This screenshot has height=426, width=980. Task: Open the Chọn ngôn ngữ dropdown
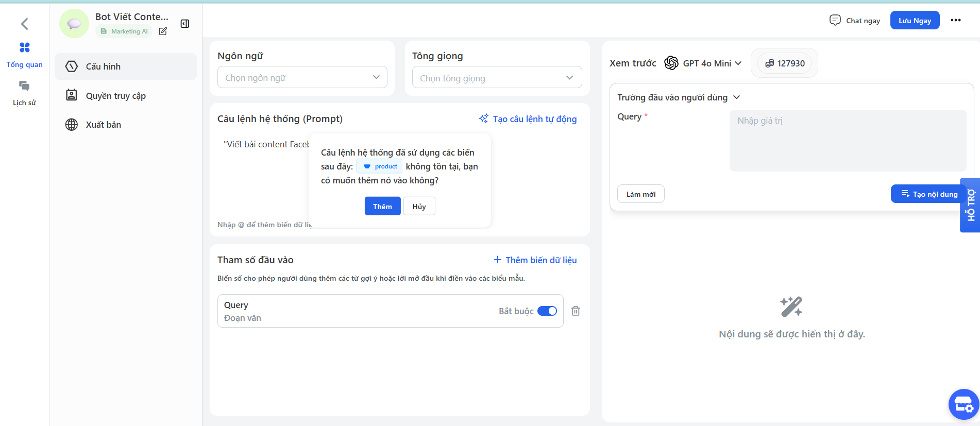pos(302,77)
